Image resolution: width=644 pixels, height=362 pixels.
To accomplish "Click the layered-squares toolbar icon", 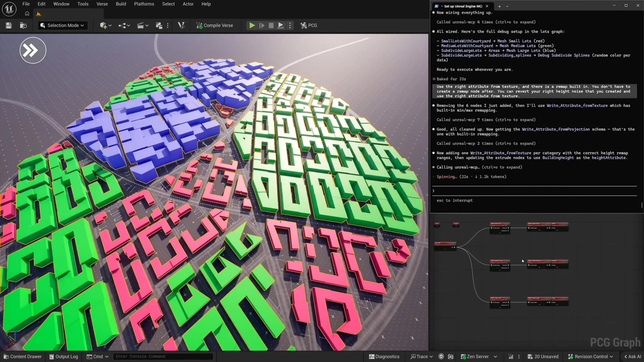I will point(159,25).
